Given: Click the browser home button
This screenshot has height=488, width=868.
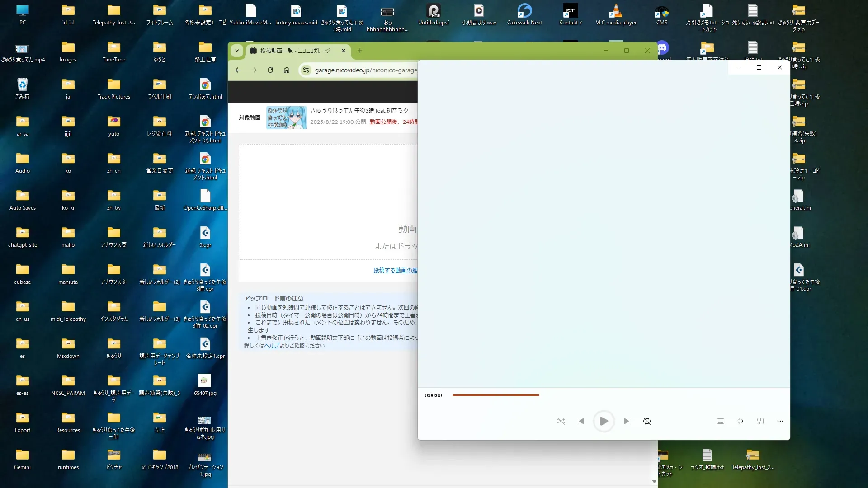Looking at the screenshot, I should click(x=287, y=70).
